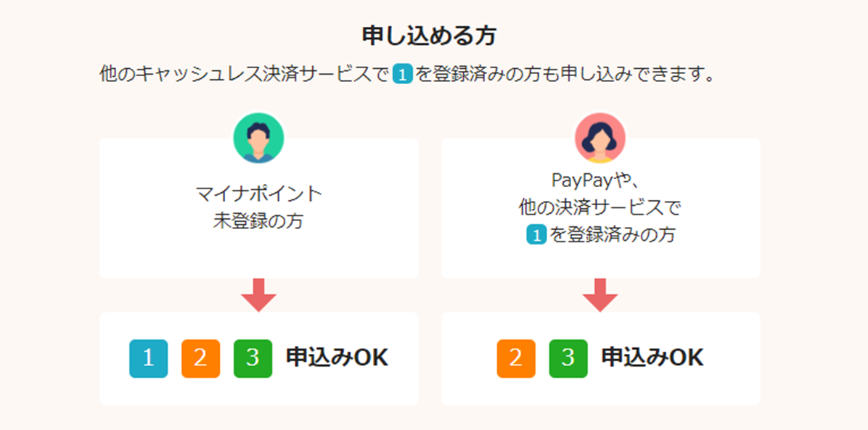Click red down arrow under left card

(258, 295)
